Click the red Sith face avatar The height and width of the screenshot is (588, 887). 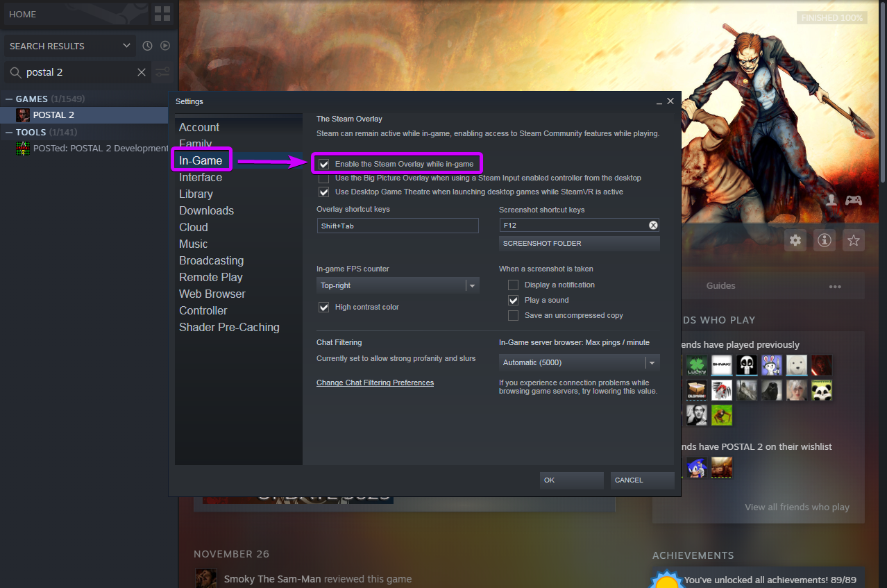[822, 365]
